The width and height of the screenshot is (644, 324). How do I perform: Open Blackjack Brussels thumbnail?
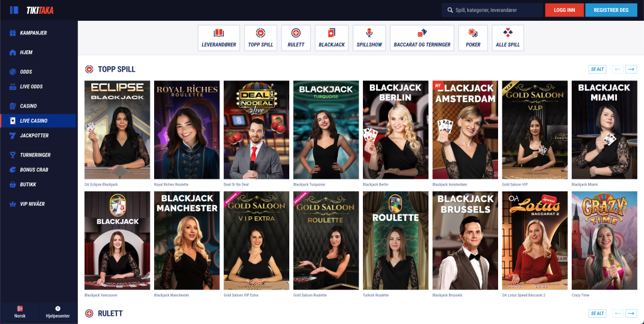coord(465,240)
